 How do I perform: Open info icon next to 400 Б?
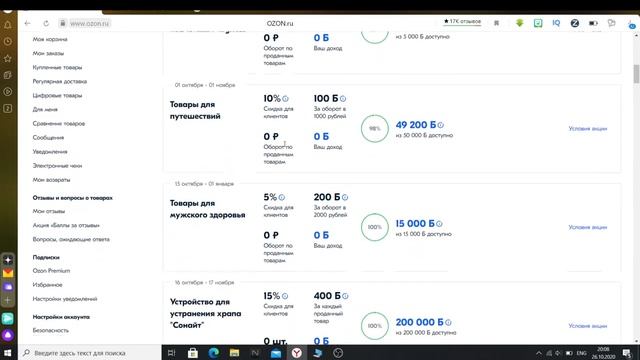[x=345, y=296]
